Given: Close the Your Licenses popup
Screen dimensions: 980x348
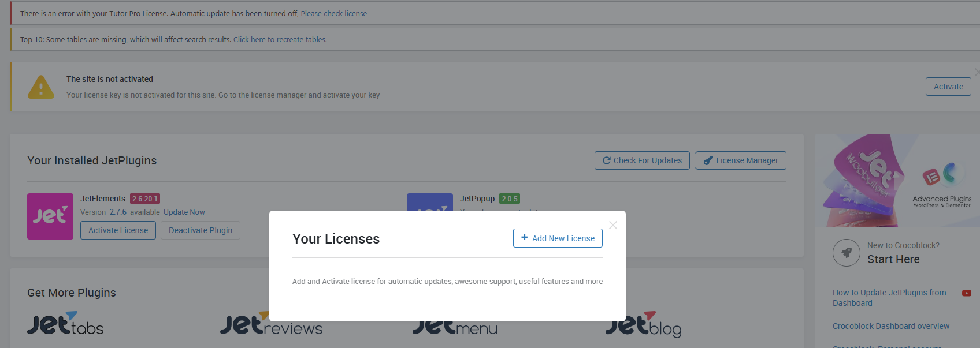Looking at the screenshot, I should 613,225.
